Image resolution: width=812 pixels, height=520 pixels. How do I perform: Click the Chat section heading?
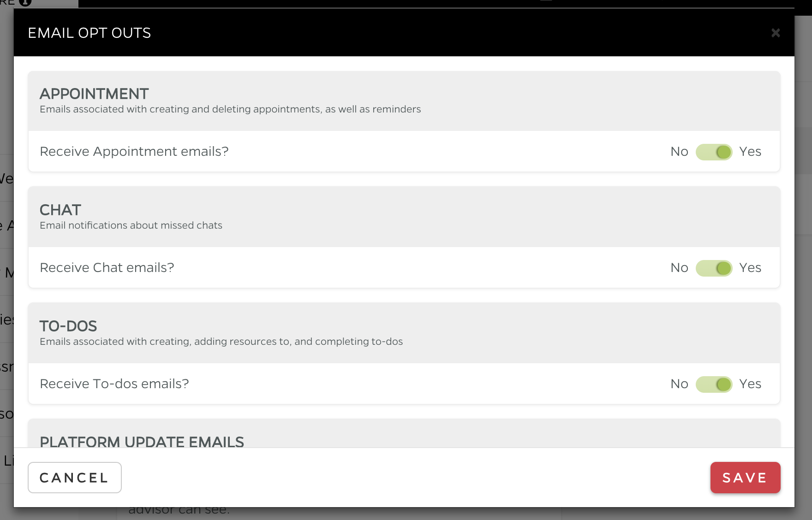pyautogui.click(x=60, y=210)
